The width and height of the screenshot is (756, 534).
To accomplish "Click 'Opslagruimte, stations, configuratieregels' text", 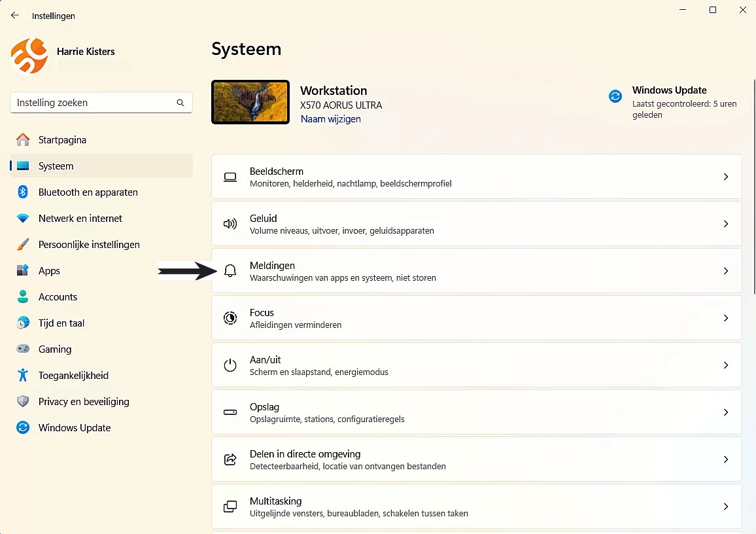I will click(x=327, y=419).
